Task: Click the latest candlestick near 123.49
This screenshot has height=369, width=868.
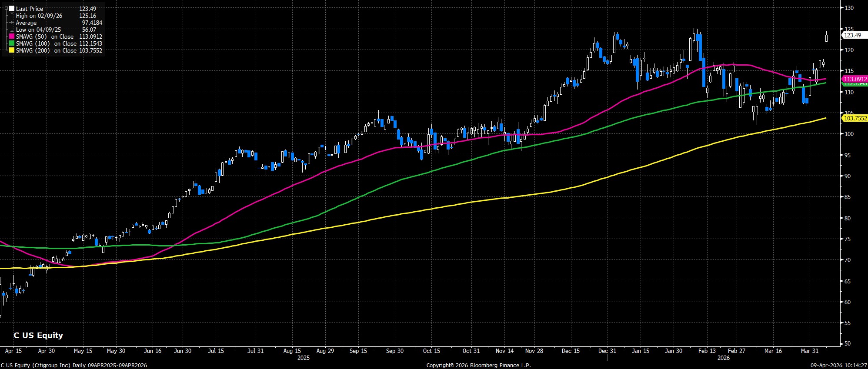Action: coord(826,37)
